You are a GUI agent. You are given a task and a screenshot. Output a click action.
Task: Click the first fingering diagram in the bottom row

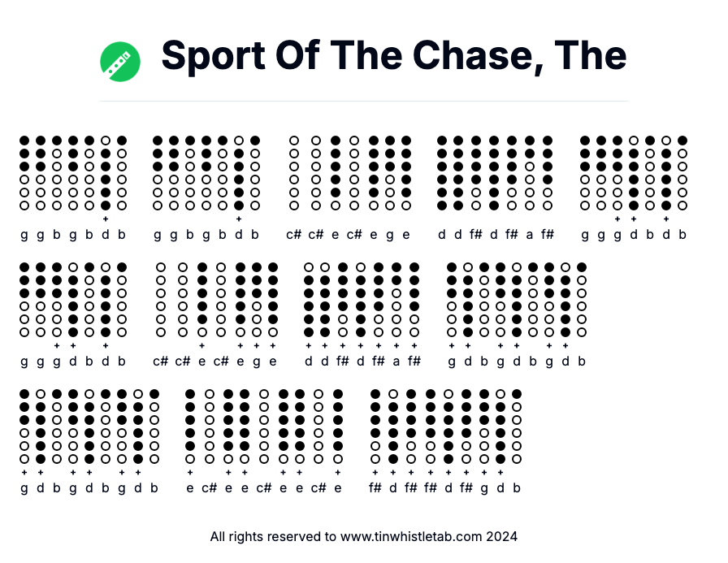pos(24,427)
